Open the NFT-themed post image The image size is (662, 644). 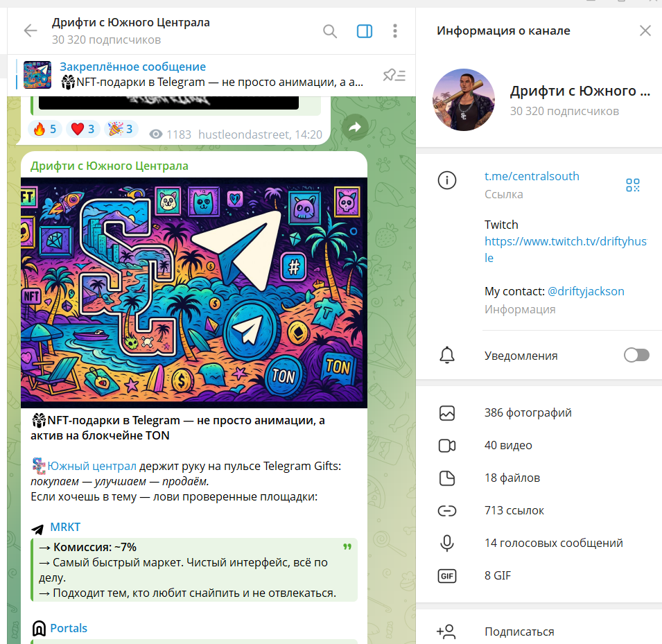194,293
